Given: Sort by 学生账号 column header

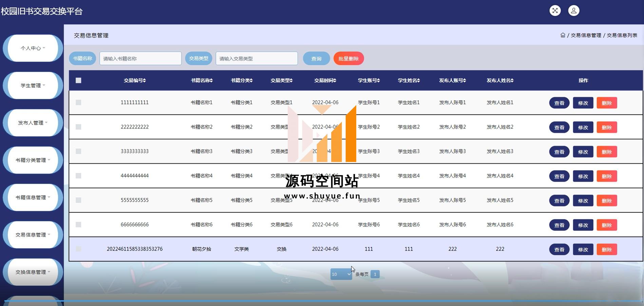Looking at the screenshot, I should (x=369, y=81).
